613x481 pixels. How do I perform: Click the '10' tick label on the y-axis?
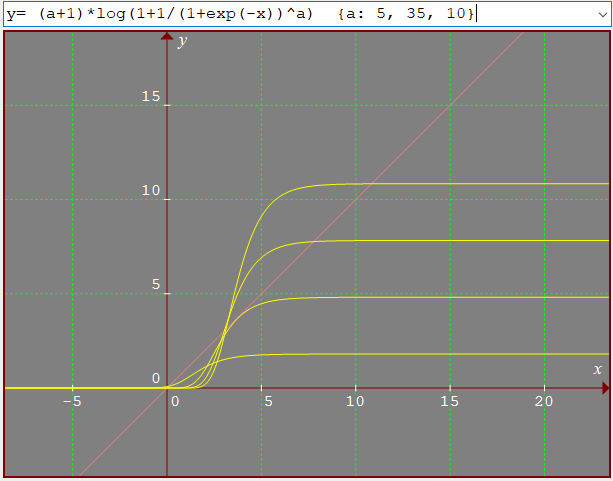[x=150, y=191]
